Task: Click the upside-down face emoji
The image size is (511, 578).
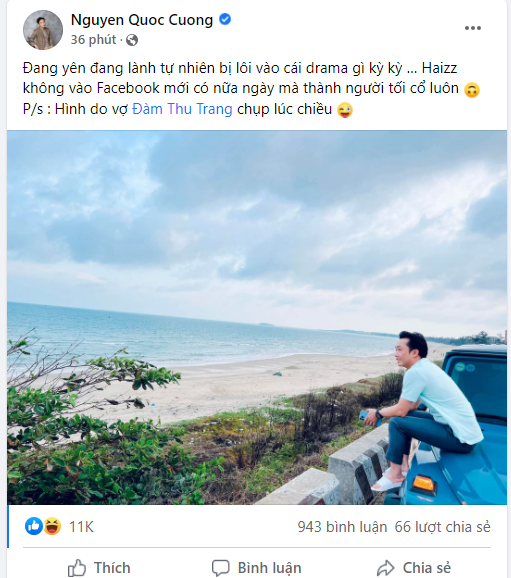Action: click(x=472, y=90)
